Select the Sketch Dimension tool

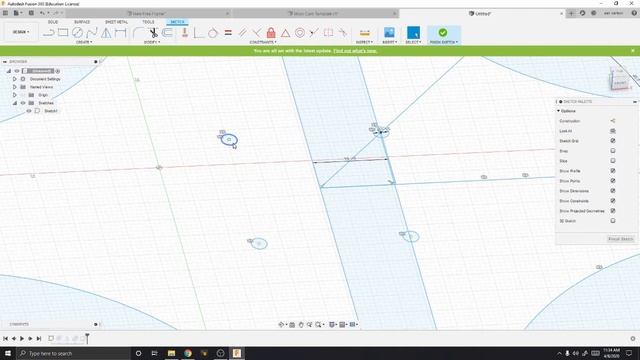(x=121, y=33)
